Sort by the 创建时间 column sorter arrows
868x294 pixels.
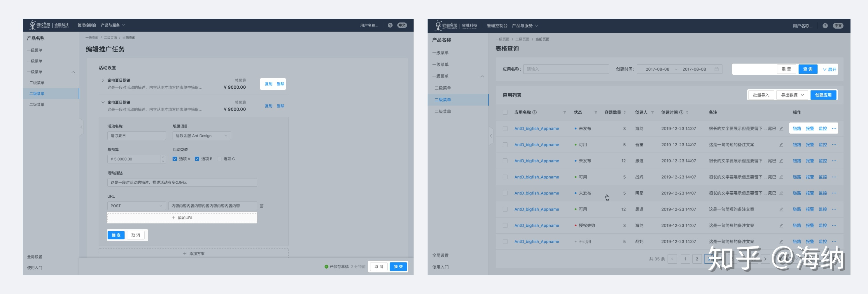click(687, 113)
